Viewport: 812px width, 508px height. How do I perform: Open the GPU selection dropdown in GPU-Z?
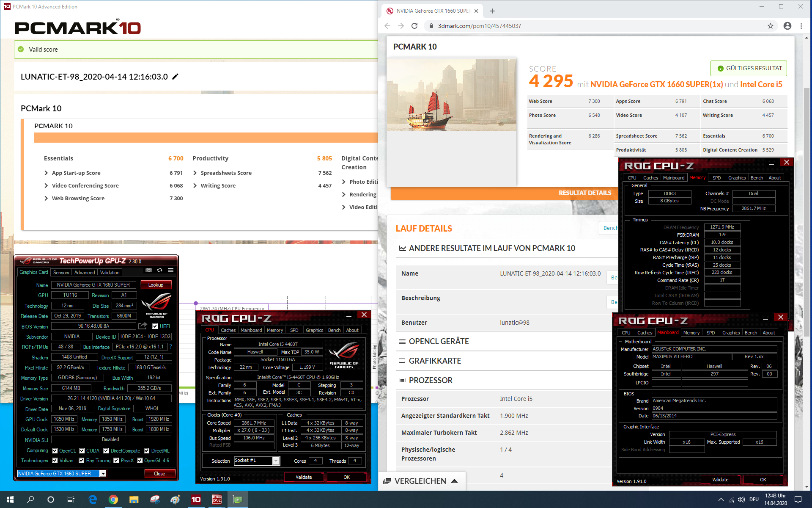point(103,474)
